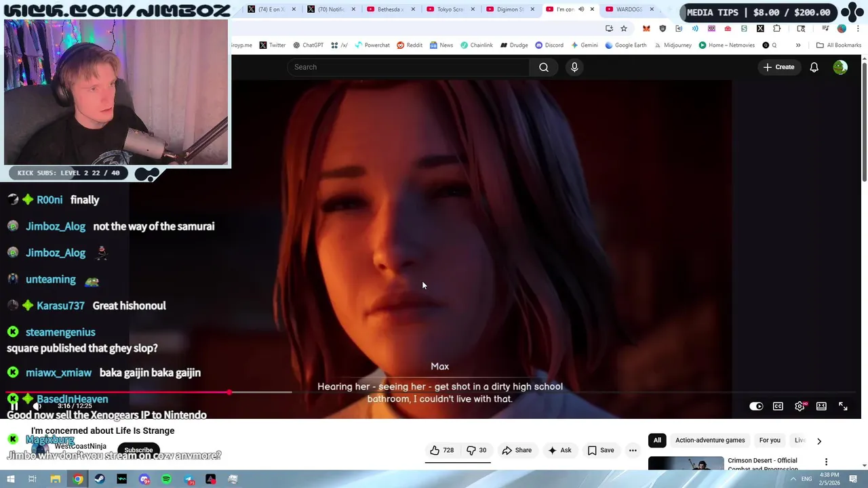
Task: Switch to theater mode in the player
Action: 821,407
